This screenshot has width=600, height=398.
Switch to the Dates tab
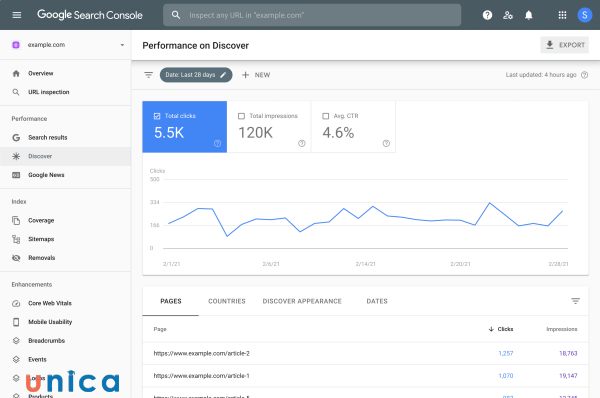[x=377, y=301]
